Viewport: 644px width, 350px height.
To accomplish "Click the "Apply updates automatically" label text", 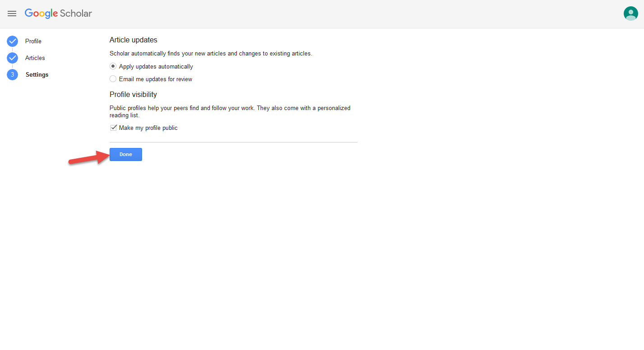I will [x=156, y=67].
